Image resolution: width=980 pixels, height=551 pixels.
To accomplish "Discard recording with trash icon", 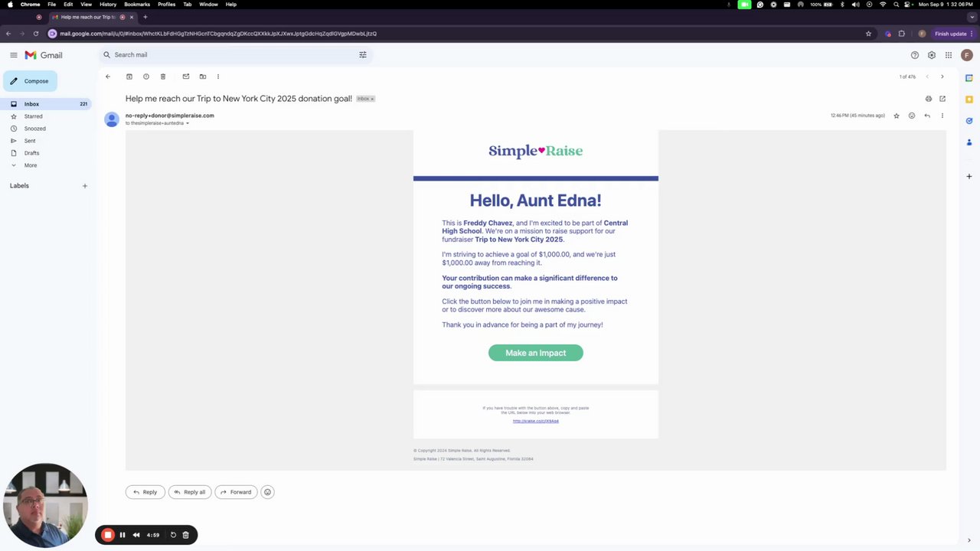I will [185, 535].
